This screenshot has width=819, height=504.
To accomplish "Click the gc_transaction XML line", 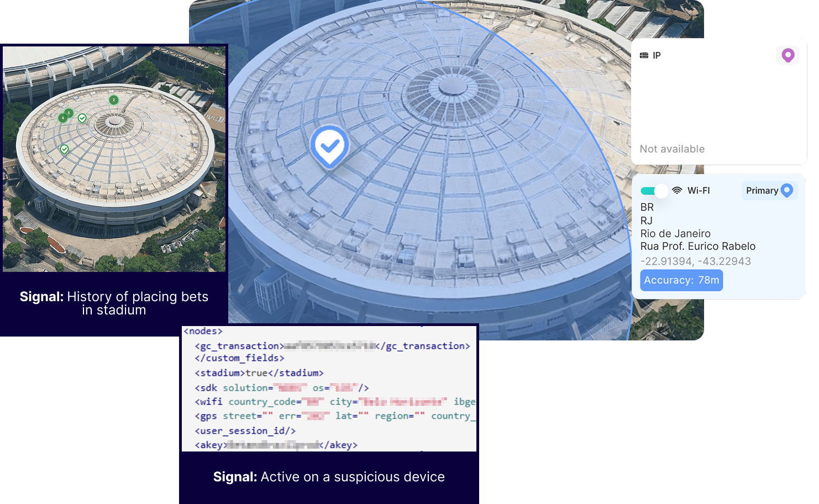I will pos(332,346).
